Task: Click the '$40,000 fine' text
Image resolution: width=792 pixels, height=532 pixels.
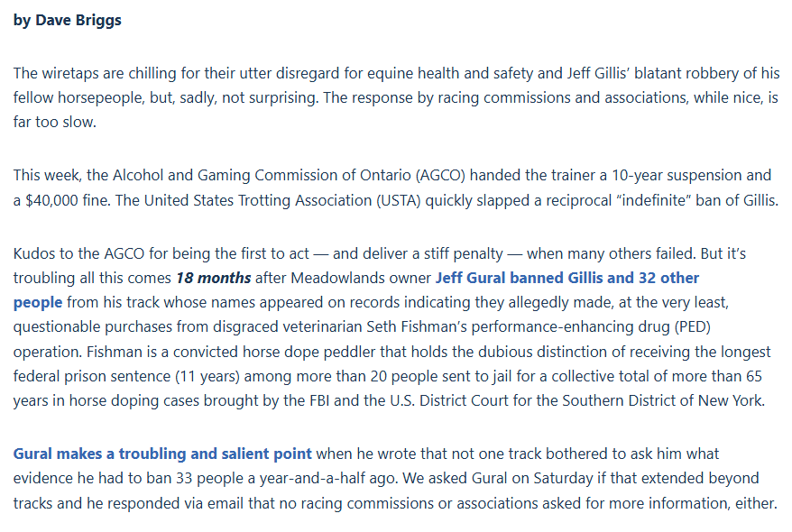Action: 67,201
